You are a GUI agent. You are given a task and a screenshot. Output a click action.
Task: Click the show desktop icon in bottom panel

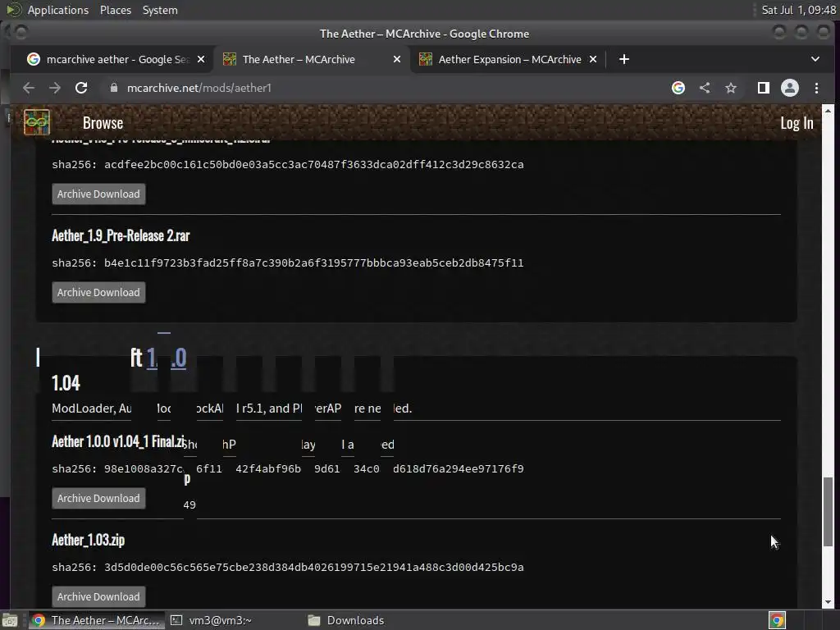point(10,620)
